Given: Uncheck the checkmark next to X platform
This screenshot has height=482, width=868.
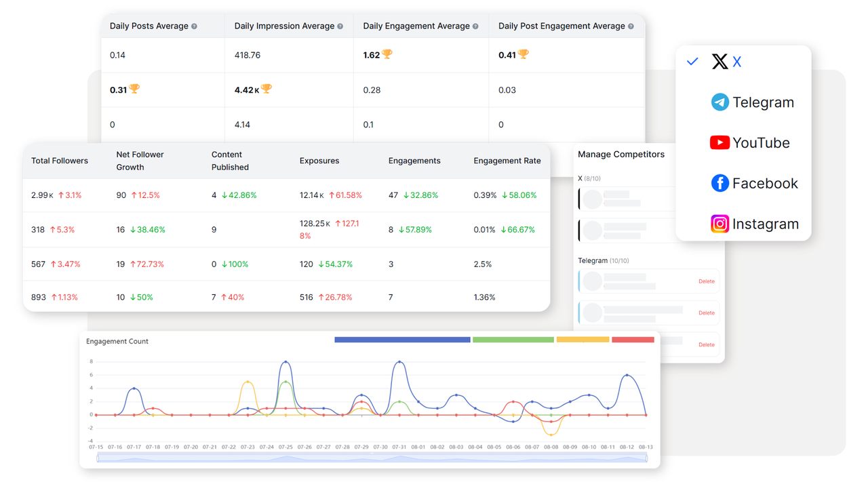Looking at the screenshot, I should tap(692, 61).
